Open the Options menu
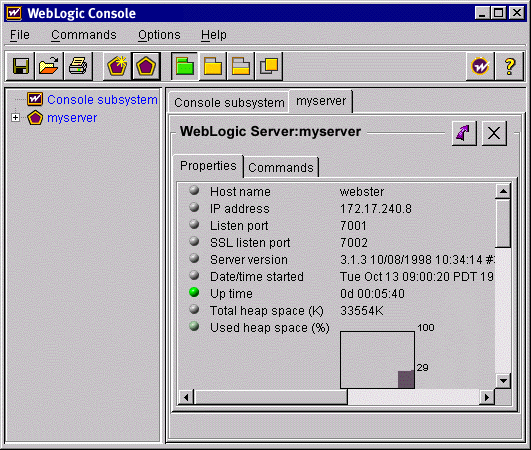 (159, 35)
